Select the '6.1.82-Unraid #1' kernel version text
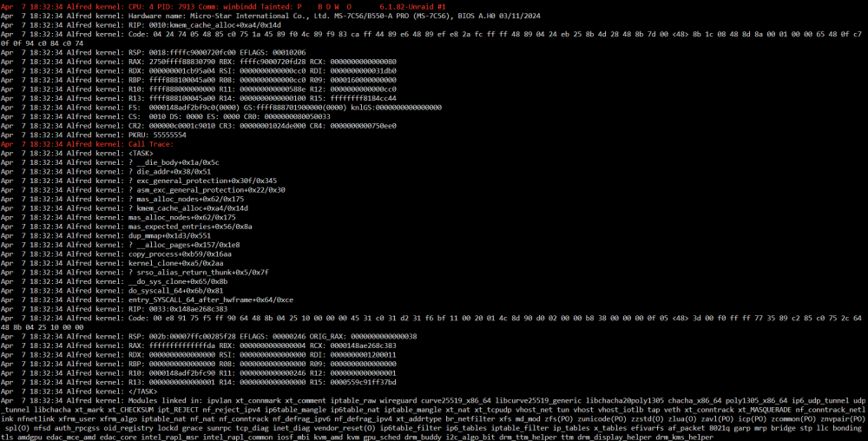Image resolution: width=868 pixels, height=441 pixels. (x=412, y=7)
